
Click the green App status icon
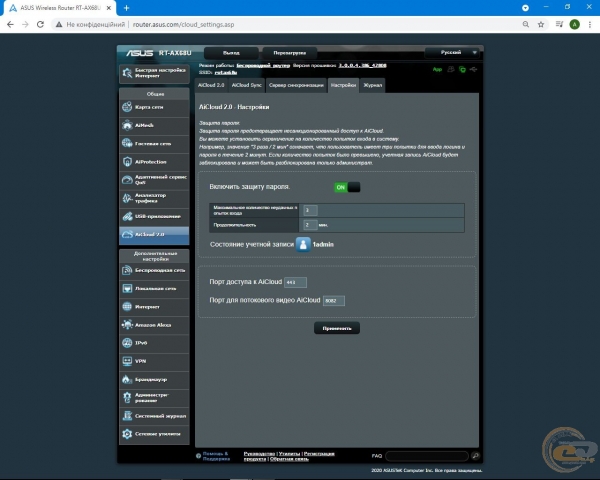coord(437,69)
